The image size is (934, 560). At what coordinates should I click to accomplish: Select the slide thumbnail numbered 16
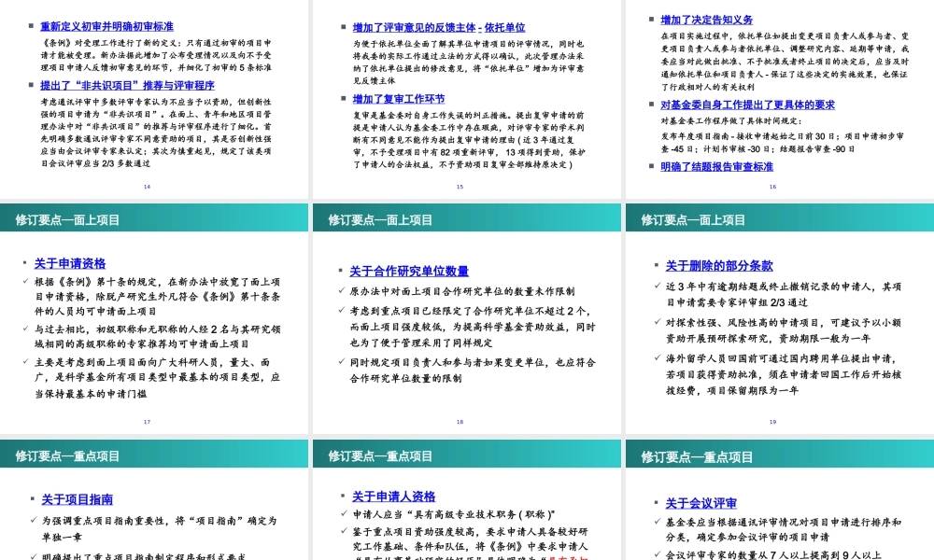tap(780, 98)
